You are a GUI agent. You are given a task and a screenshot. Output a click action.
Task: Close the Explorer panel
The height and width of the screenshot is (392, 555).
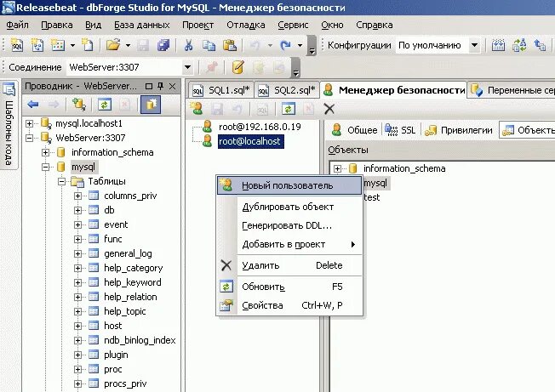tap(173, 86)
